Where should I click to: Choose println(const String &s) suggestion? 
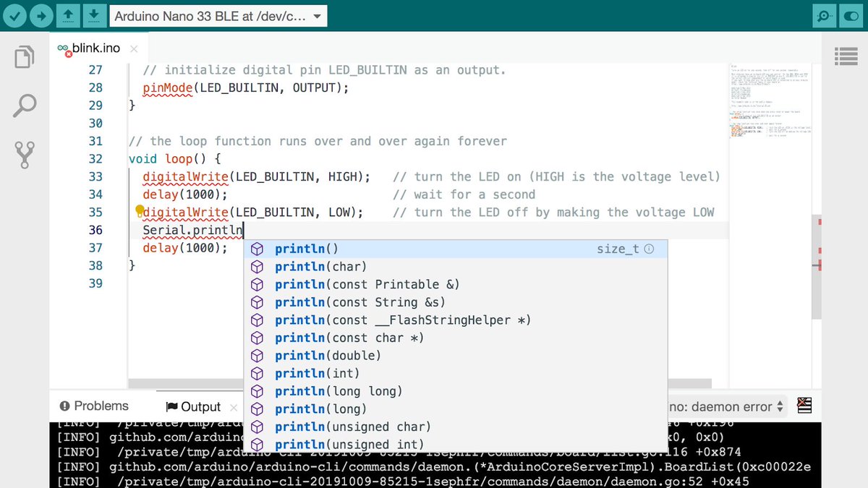pyautogui.click(x=455, y=302)
